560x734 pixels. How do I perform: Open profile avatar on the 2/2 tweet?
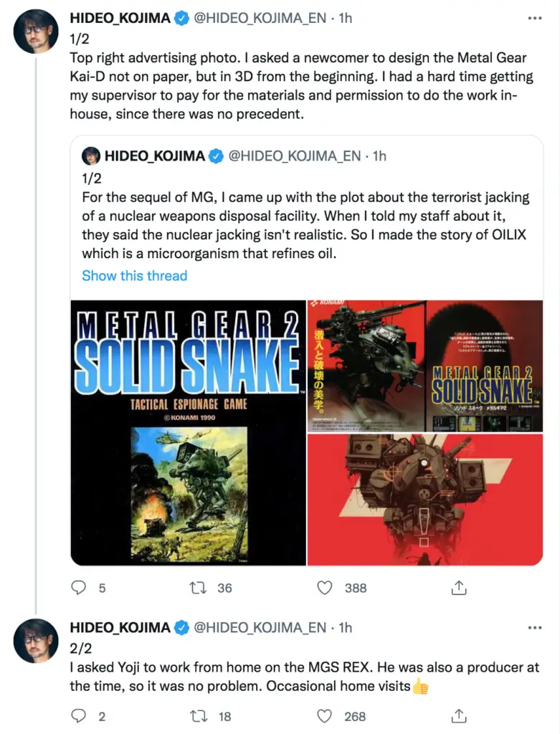(36, 640)
